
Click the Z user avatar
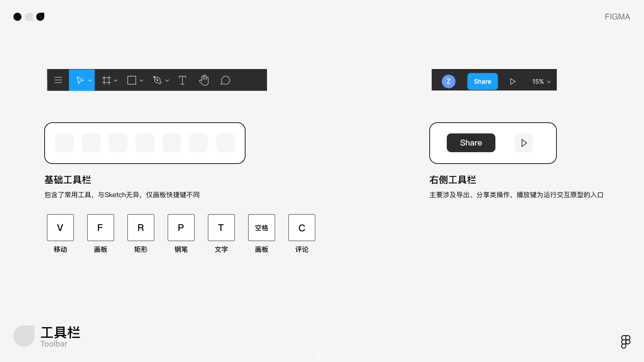click(x=448, y=81)
